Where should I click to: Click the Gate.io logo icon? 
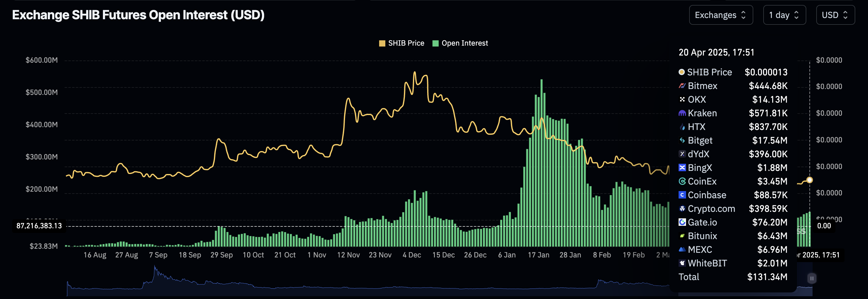(x=682, y=222)
